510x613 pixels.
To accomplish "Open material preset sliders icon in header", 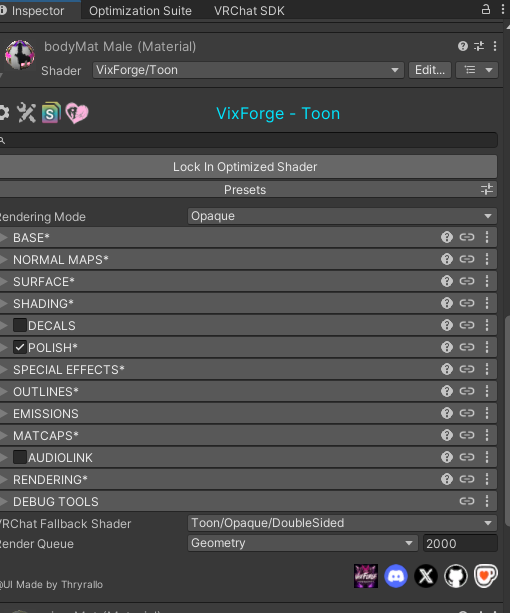I will (479, 47).
